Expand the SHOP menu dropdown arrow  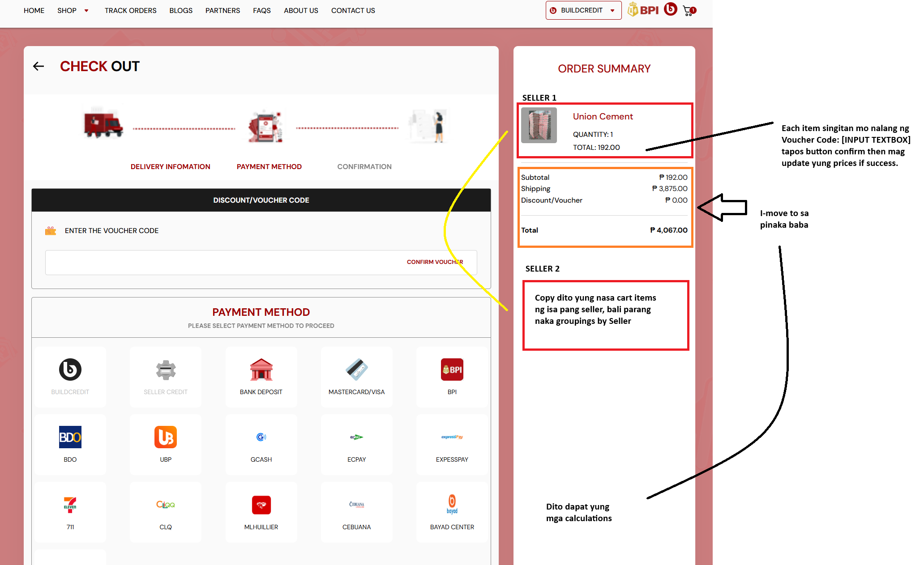86,11
